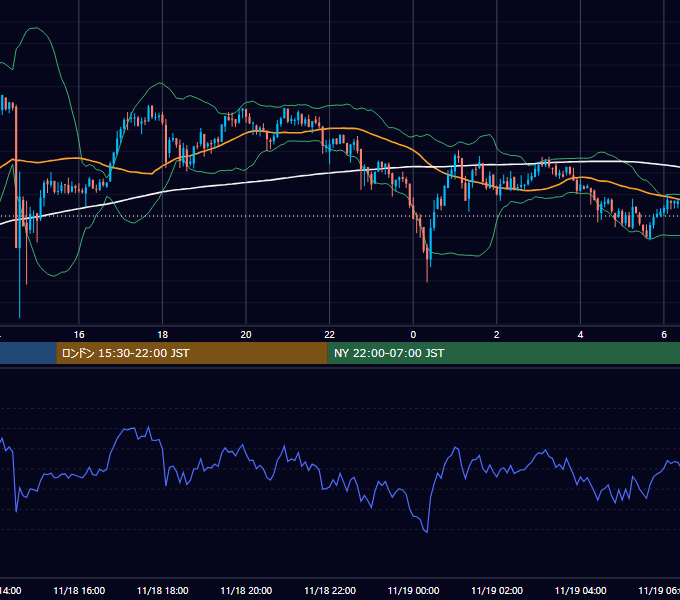Click the 4 hour label on price chart axis

(x=580, y=335)
